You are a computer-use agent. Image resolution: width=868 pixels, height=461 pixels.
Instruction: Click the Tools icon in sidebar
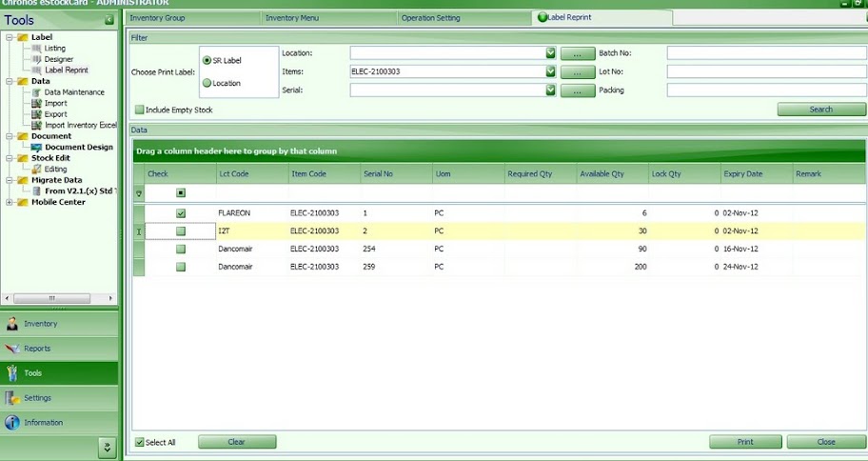12,373
